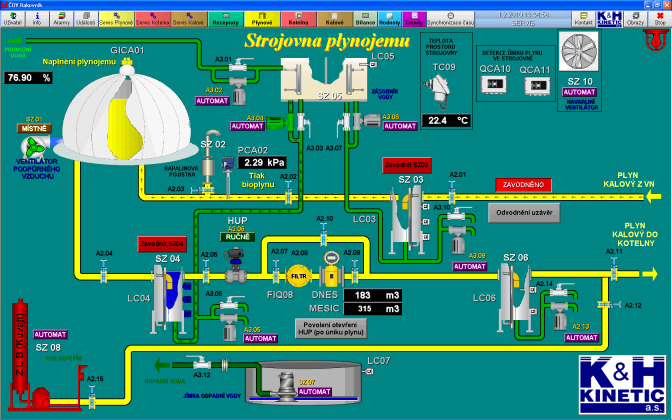Click the PCA02 biogas pressure value field
The width and height of the screenshot is (672, 420).
coord(263,162)
